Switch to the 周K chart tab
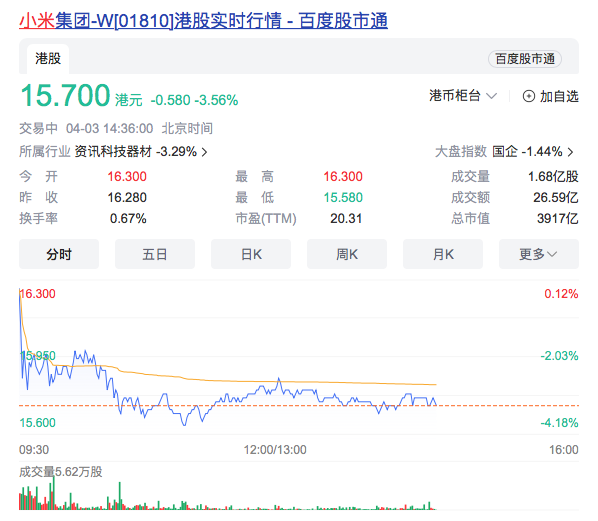Viewport: 598px width, 521px height. pos(347,254)
